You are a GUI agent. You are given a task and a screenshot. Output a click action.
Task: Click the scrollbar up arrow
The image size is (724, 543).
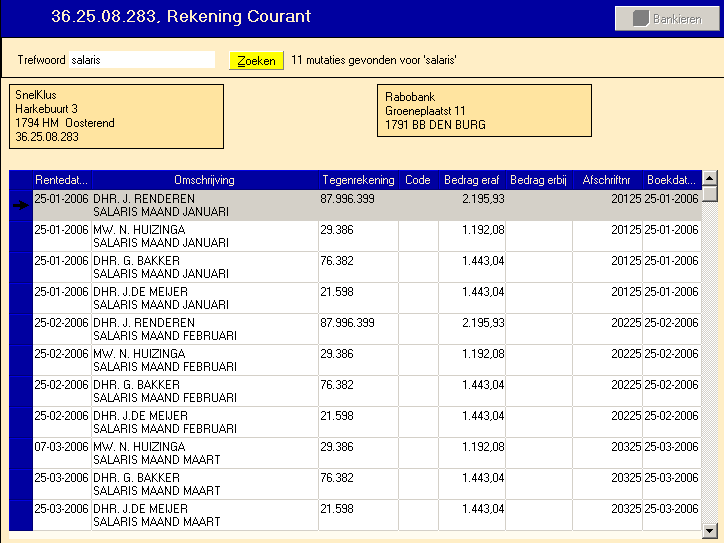(x=709, y=178)
